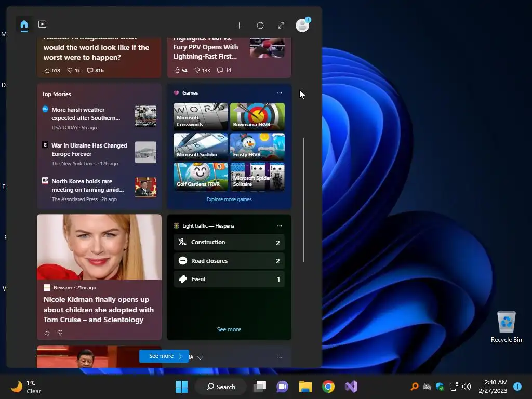Viewport: 532px width, 399px height.
Task: Open network status tray icon
Action: [454, 387]
